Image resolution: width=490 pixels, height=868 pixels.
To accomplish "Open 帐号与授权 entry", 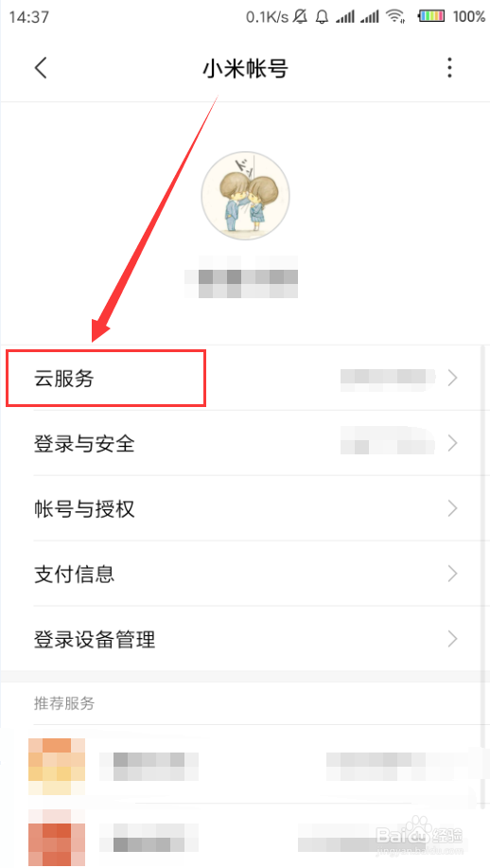I will [245, 508].
